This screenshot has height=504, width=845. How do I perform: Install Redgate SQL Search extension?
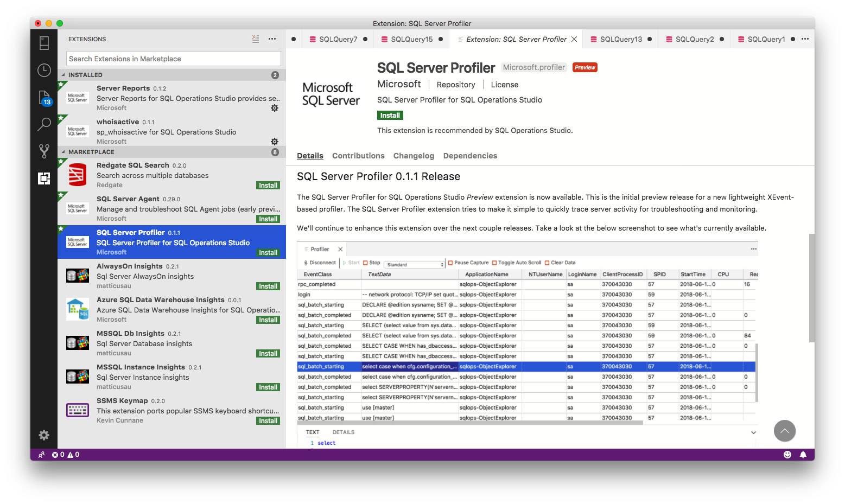coord(268,186)
